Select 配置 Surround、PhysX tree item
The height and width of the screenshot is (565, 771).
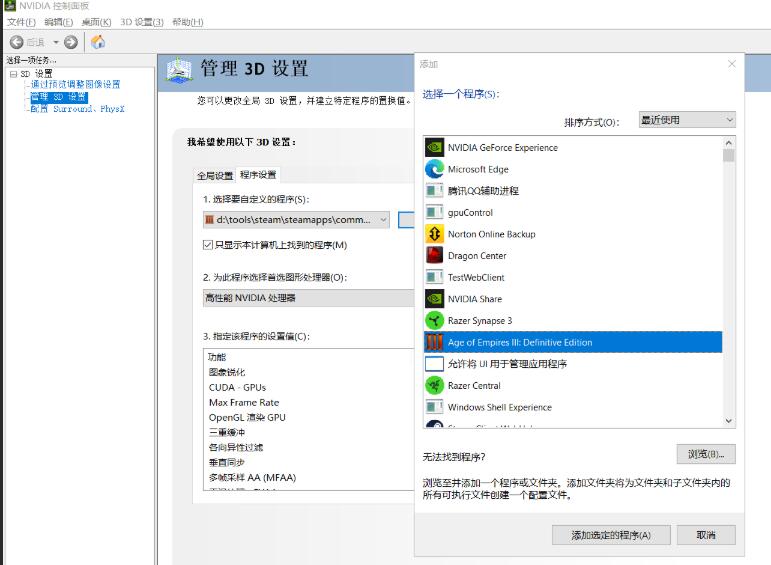tap(77, 109)
